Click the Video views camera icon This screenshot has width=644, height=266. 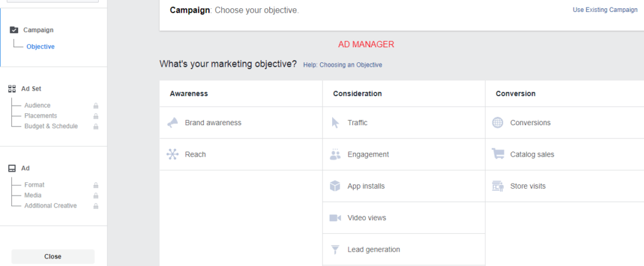pos(335,218)
